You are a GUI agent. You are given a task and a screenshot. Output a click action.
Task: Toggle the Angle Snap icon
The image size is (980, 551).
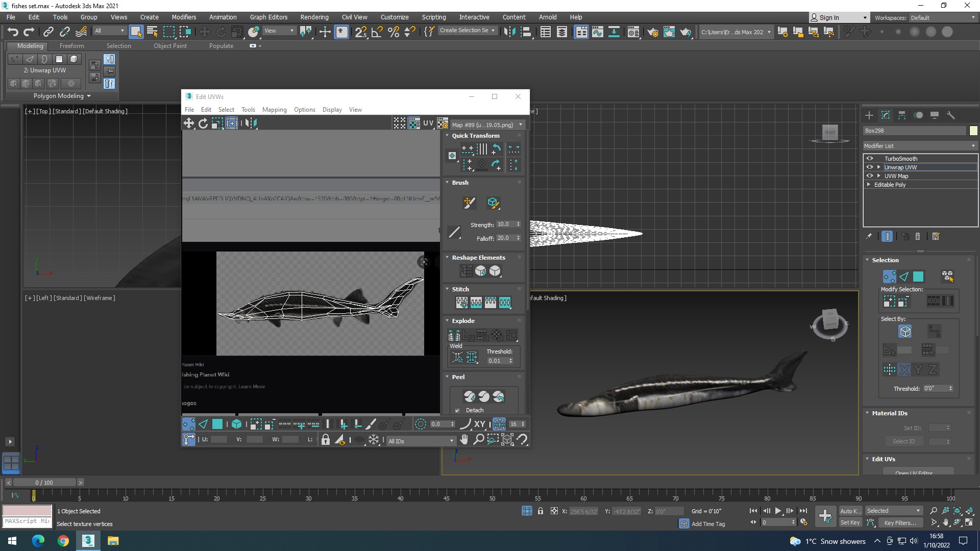click(377, 32)
